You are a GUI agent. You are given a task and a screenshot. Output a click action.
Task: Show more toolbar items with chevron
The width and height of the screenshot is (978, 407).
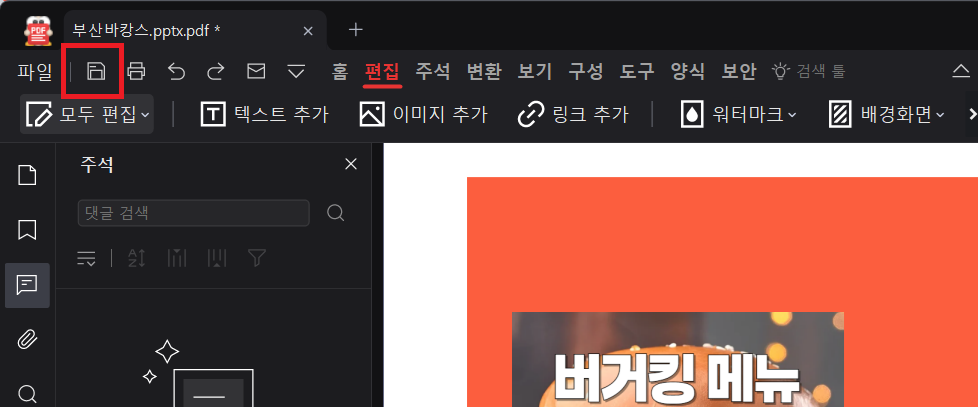click(x=972, y=115)
